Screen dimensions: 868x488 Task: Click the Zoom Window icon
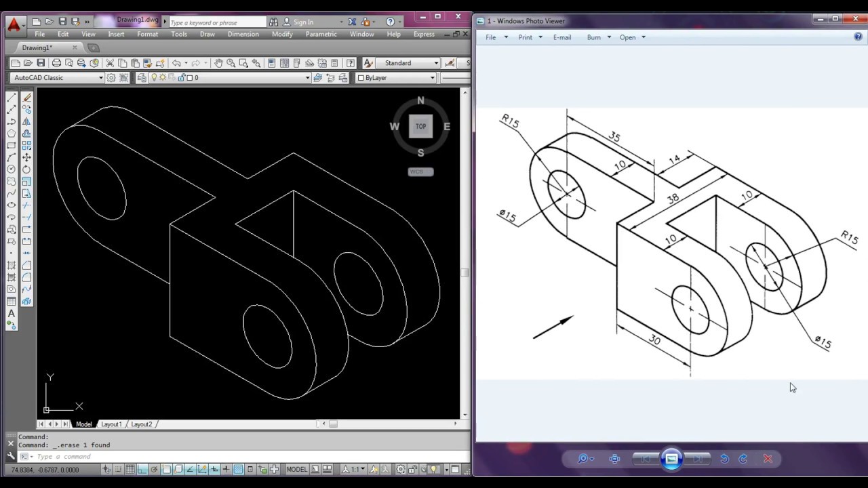[x=243, y=63]
